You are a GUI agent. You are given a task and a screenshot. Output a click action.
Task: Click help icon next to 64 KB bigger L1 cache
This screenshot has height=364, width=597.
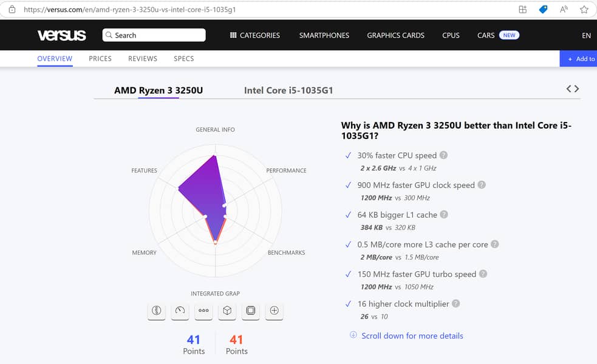[444, 215]
